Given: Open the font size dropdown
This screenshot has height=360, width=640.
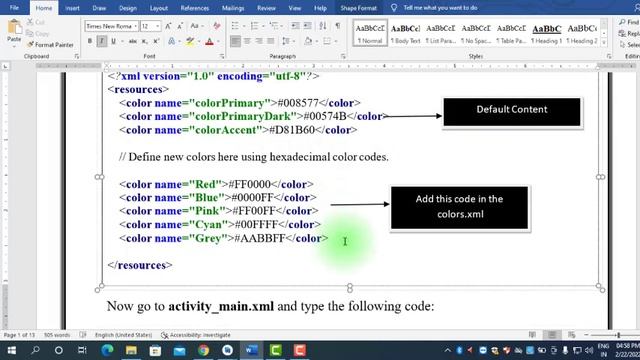Looking at the screenshot, I should pos(158,26).
